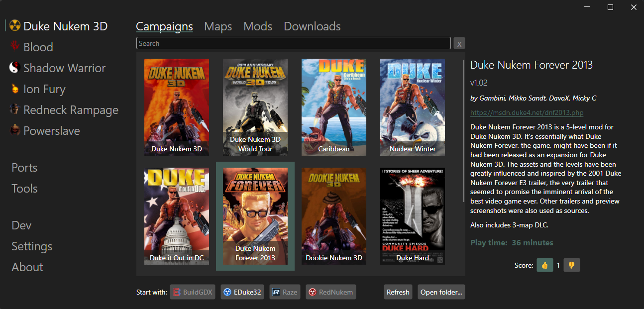644x309 pixels.
Task: Click the Open folder button
Action: (x=441, y=292)
